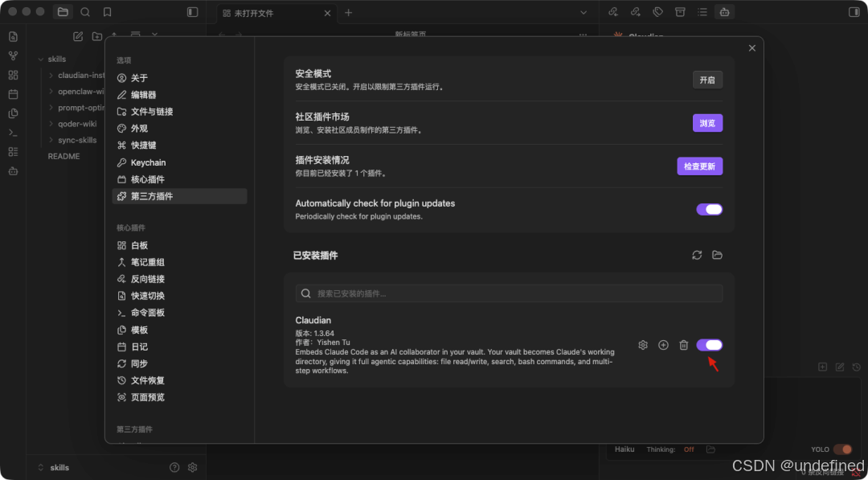
Task: Open settings gear at bottom left
Action: point(193,467)
